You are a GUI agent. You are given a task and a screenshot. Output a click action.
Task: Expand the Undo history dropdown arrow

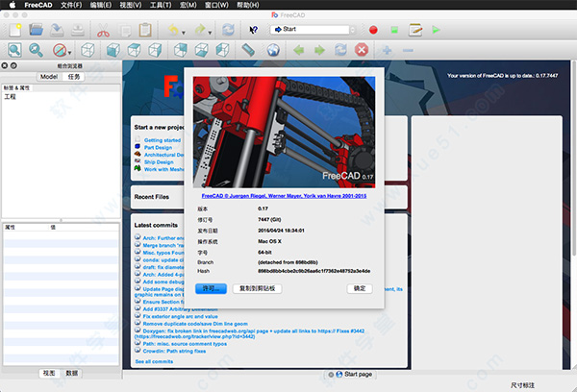click(x=184, y=33)
